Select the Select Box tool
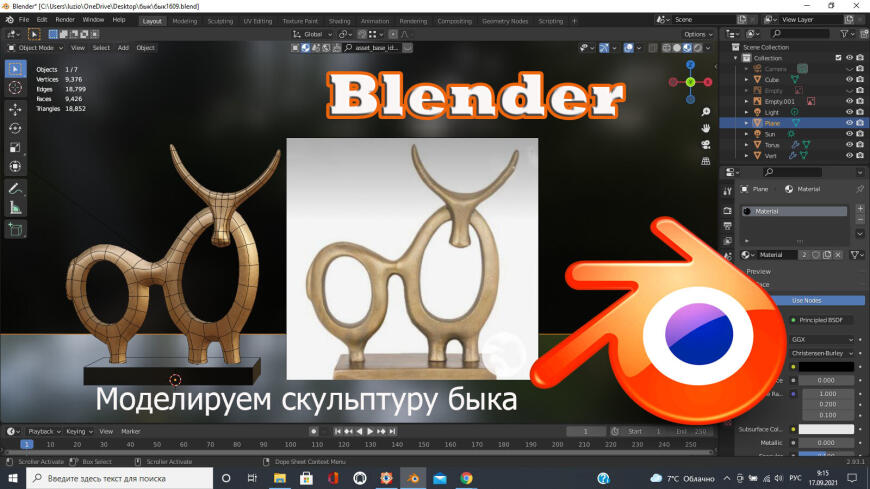870x489 pixels. point(15,69)
